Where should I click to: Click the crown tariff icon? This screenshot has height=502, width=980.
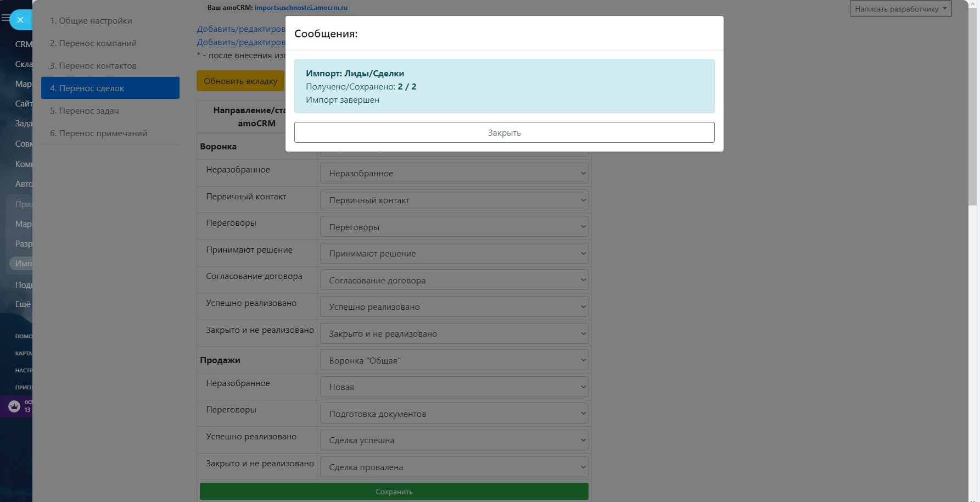click(x=14, y=406)
